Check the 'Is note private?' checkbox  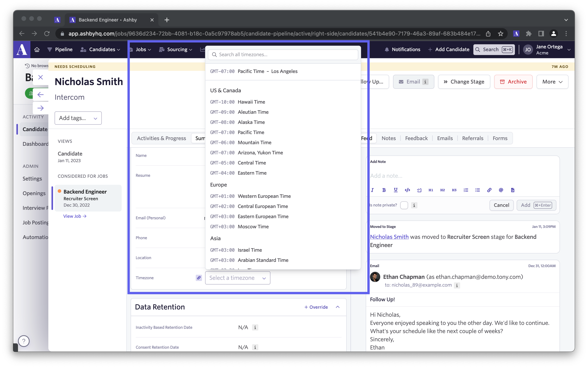tap(404, 205)
